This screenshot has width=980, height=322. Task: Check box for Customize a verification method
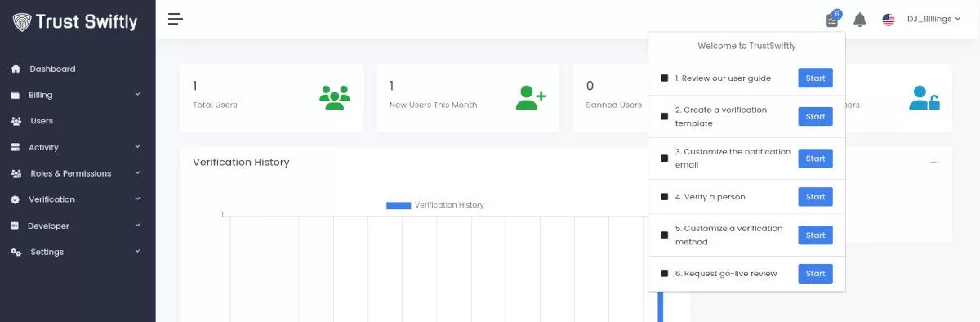pos(665,235)
